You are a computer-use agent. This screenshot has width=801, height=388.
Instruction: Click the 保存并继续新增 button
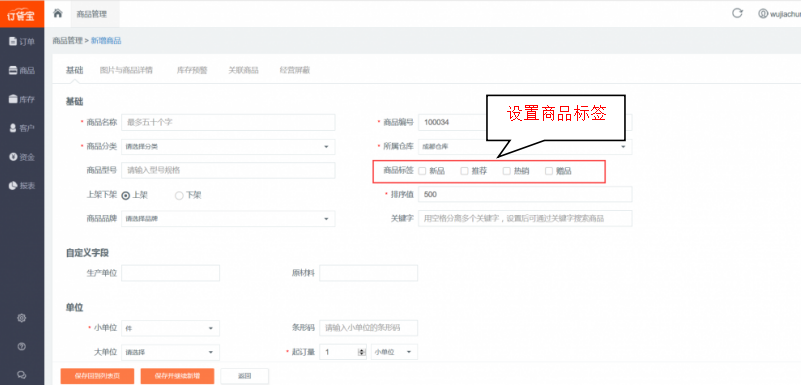click(177, 376)
